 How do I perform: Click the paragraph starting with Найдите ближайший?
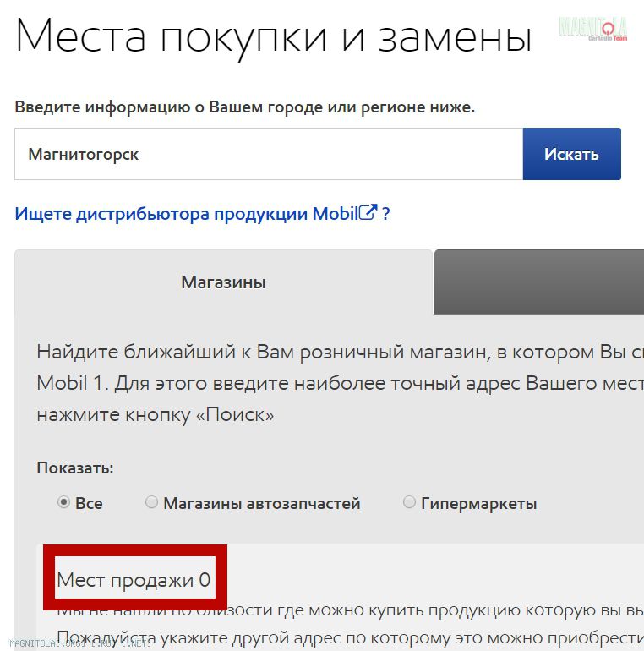[341, 383]
